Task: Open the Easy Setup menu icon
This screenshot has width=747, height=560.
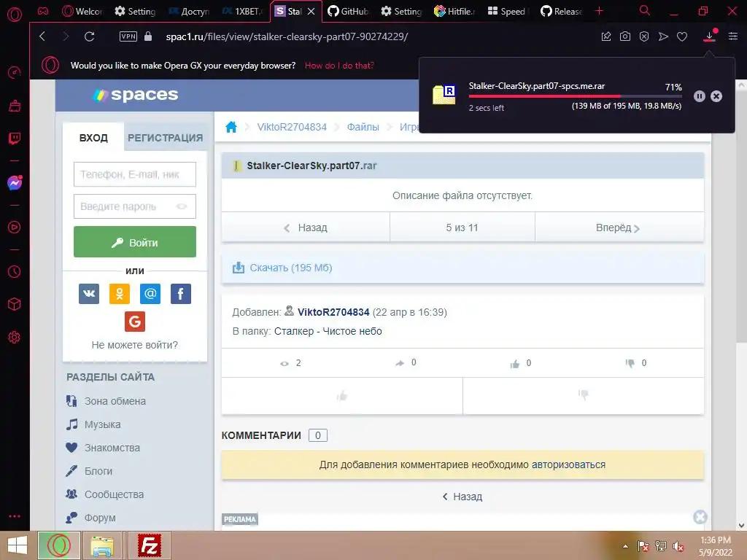Action: (733, 36)
